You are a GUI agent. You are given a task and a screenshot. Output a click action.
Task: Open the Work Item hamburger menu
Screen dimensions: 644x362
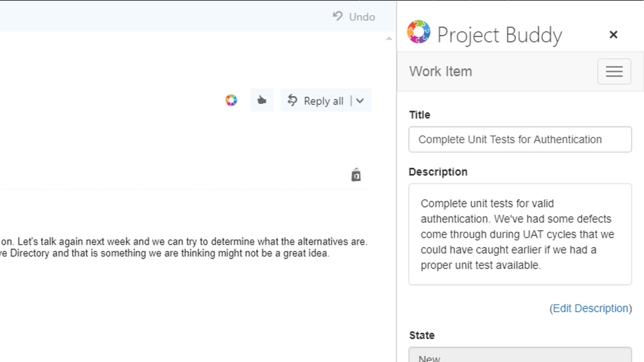click(614, 72)
